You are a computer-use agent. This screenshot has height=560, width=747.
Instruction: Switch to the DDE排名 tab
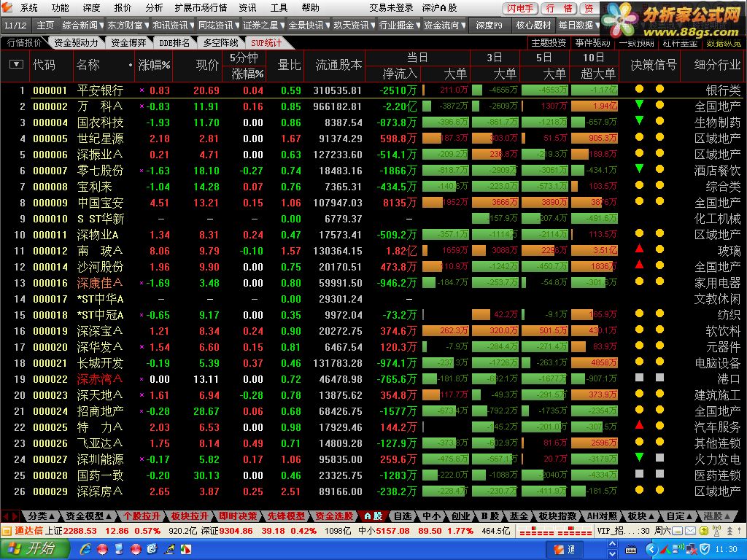click(x=174, y=42)
